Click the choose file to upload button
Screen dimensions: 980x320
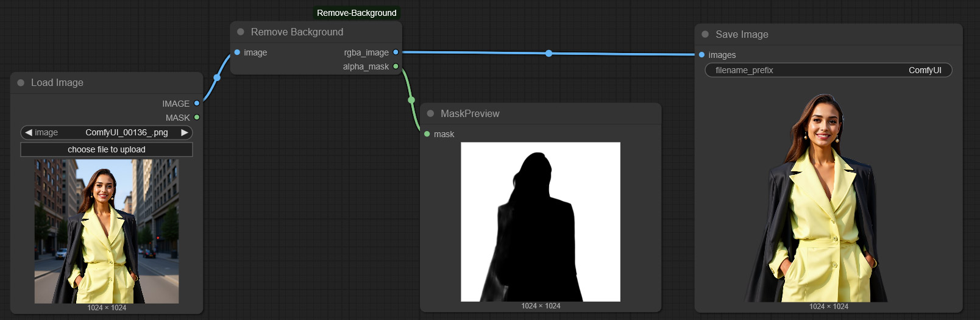click(x=107, y=149)
